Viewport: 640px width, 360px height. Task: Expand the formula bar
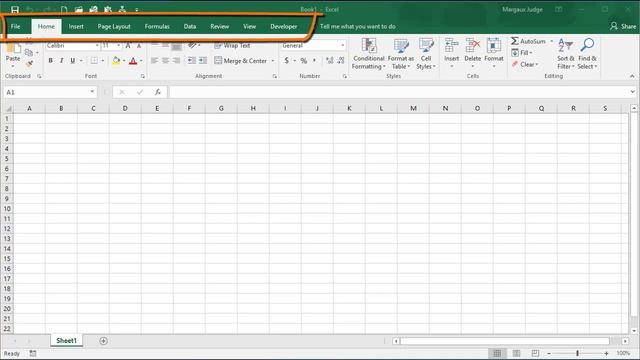click(x=633, y=92)
